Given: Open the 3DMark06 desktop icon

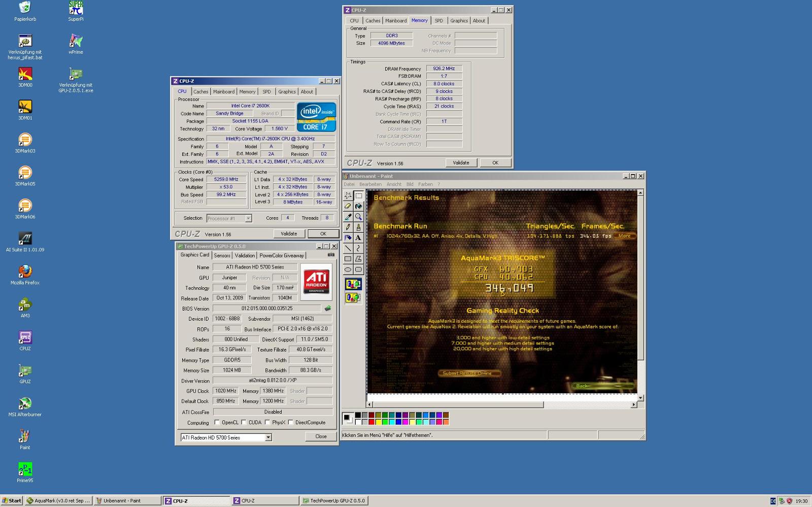Looking at the screenshot, I should (x=25, y=209).
